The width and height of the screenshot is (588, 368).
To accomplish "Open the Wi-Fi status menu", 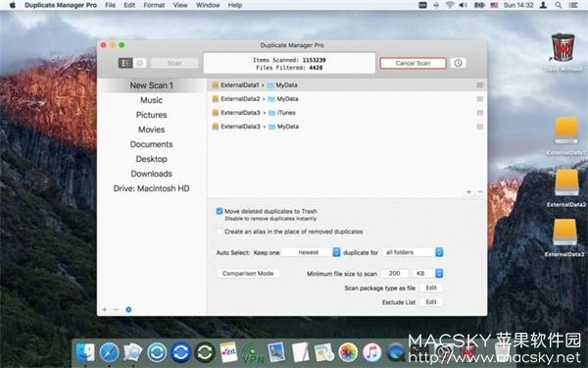I will tap(449, 5).
